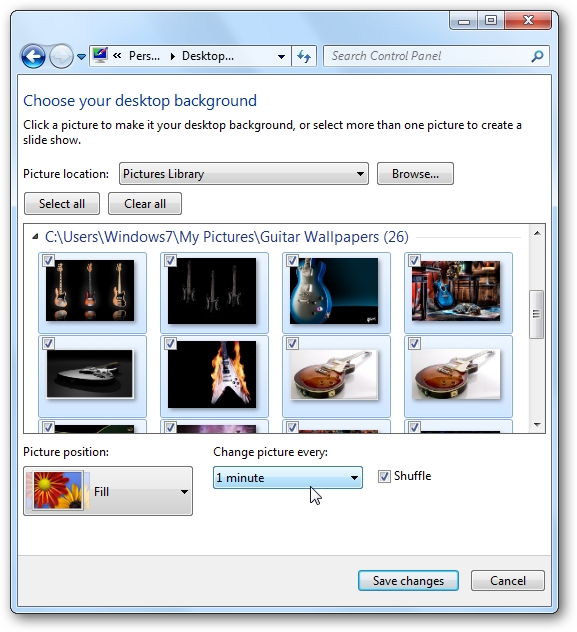This screenshot has height=632, width=577.
Task: Toggle the Shuffle checkbox
Action: [x=384, y=476]
